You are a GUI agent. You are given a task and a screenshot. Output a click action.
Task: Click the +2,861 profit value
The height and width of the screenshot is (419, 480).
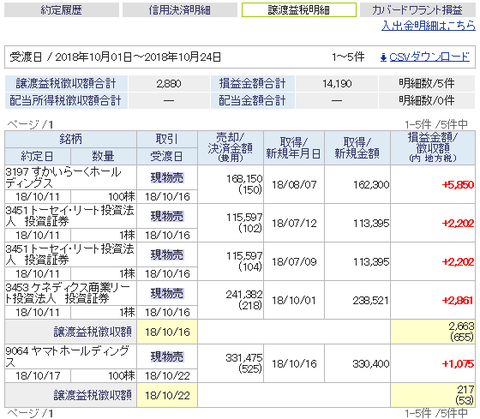pyautogui.click(x=458, y=300)
